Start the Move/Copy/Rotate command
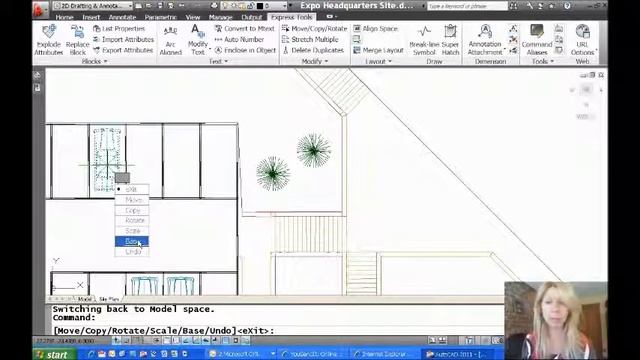Screen dimensions: 640x360 314,29
